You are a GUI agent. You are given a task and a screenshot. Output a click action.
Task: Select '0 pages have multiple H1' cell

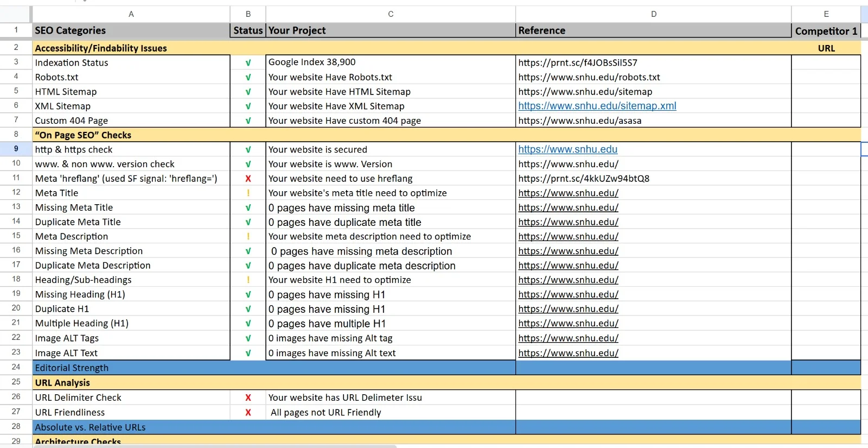391,324
